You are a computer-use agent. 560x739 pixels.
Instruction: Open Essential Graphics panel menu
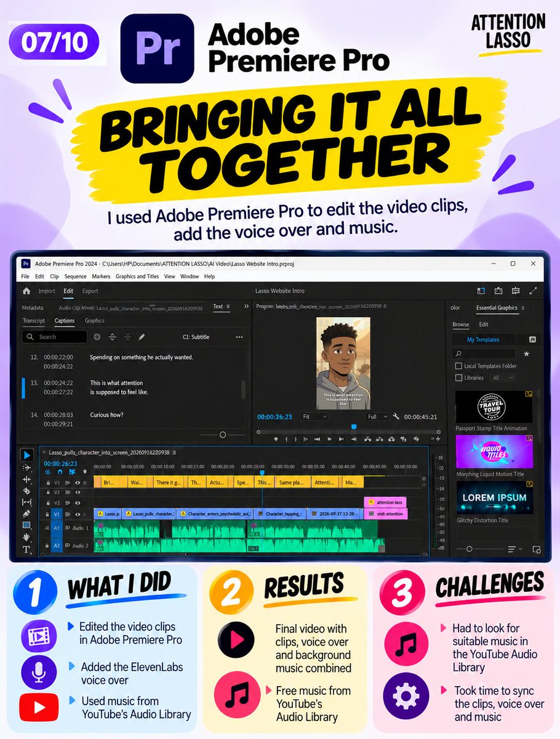click(522, 308)
